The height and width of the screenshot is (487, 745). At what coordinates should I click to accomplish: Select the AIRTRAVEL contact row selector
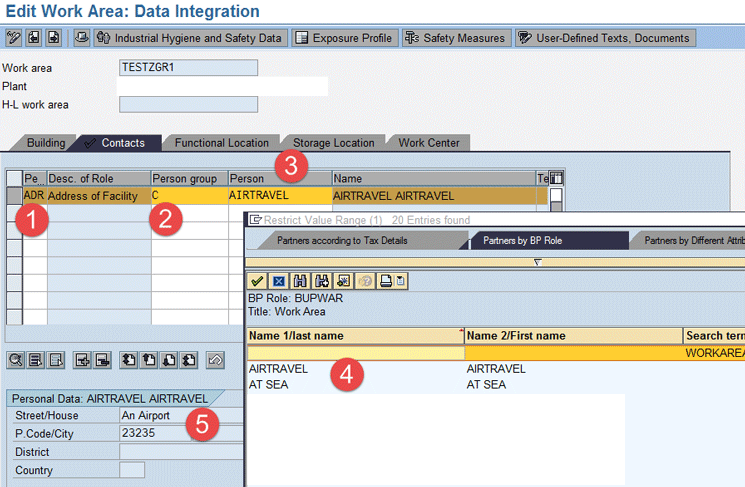(13, 196)
